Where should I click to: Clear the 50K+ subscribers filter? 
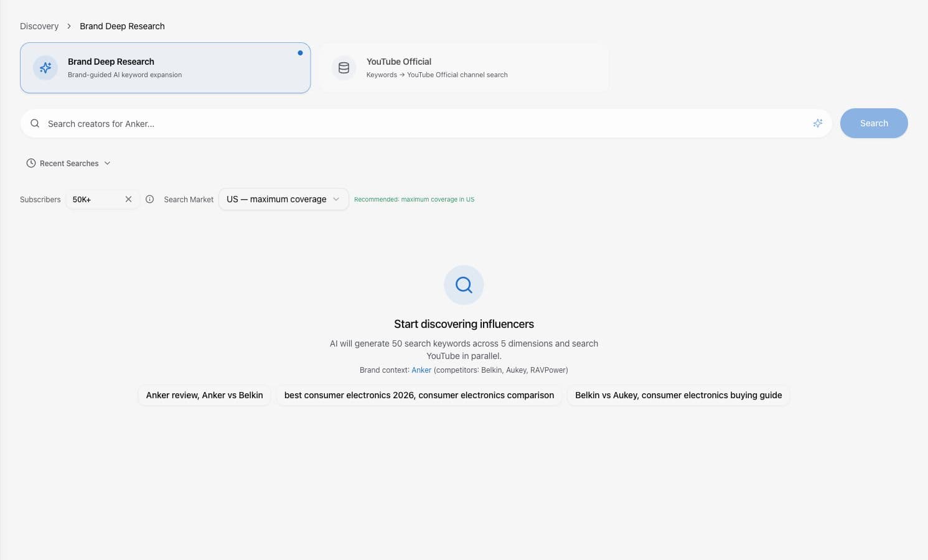128,199
